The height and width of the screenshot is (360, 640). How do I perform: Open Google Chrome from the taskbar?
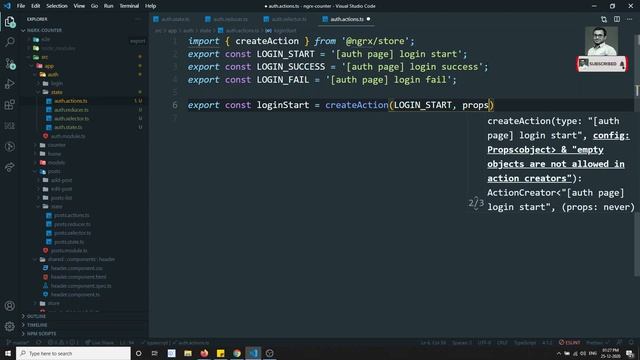[237, 353]
